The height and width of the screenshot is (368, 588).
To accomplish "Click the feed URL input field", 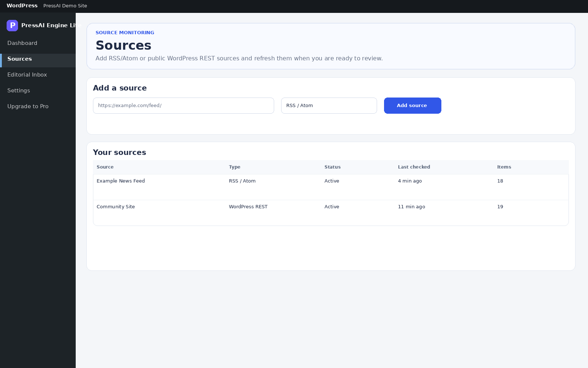I will click(x=183, y=106).
